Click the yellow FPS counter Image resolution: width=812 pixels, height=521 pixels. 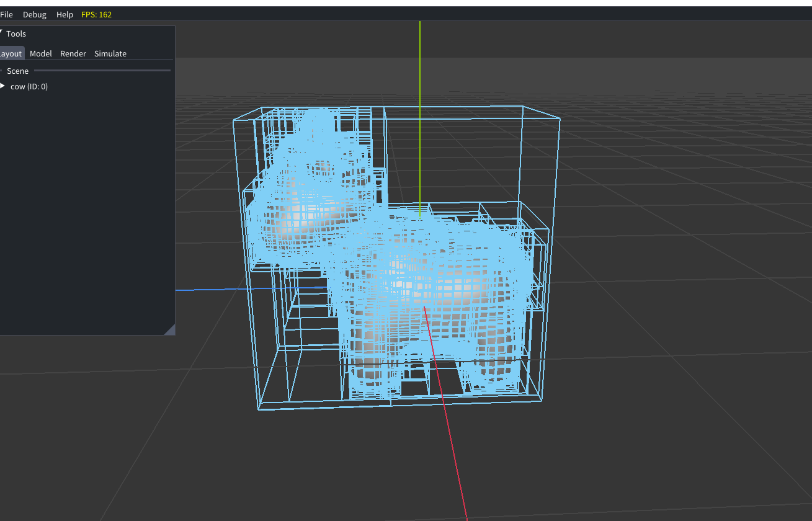97,14
